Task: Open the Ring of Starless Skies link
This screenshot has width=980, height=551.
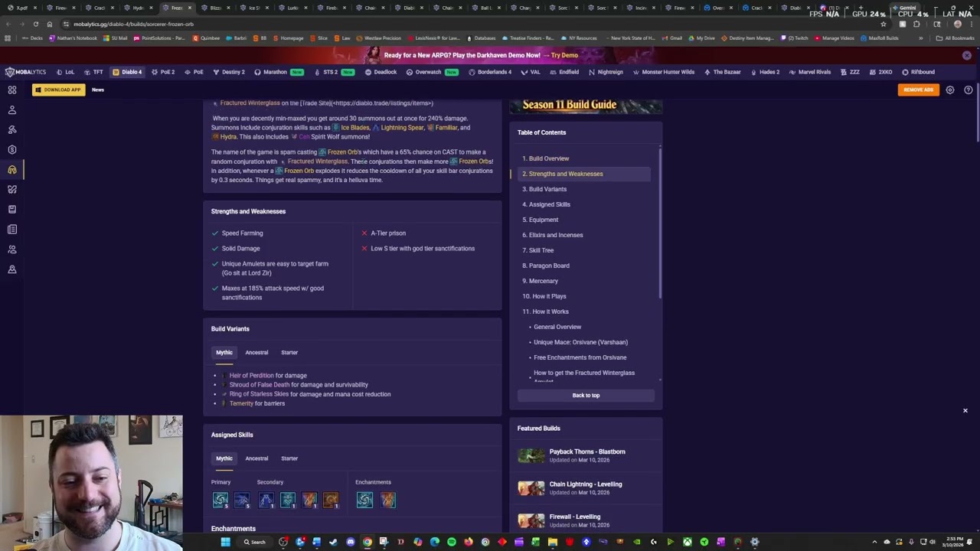Action: click(259, 394)
